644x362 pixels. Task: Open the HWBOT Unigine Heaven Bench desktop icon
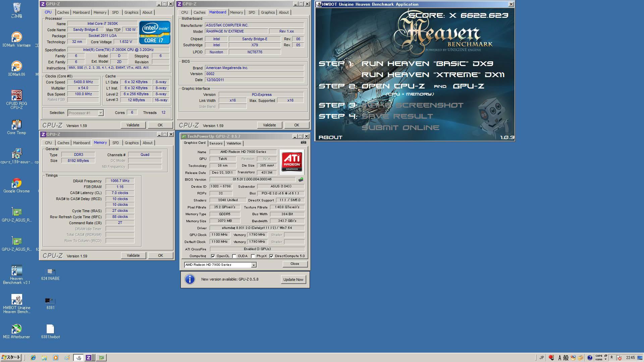pyautogui.click(x=16, y=304)
